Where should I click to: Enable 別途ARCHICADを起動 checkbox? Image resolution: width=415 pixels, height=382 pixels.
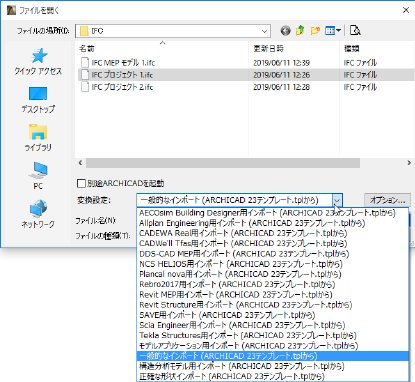tap(81, 183)
